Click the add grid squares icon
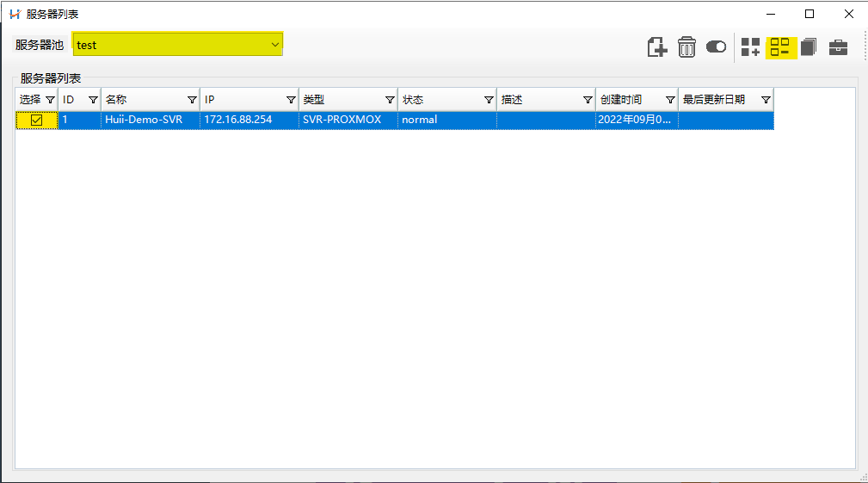The width and height of the screenshot is (868, 483). 751,47
